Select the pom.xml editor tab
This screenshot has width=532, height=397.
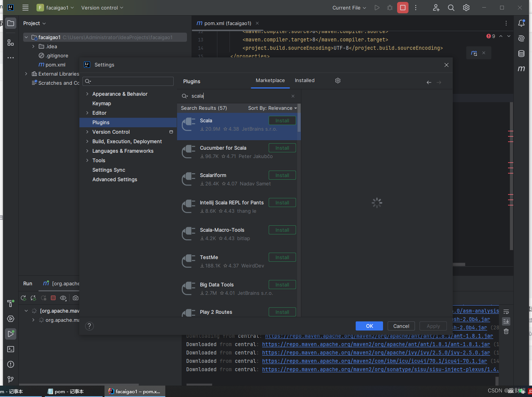(x=227, y=23)
